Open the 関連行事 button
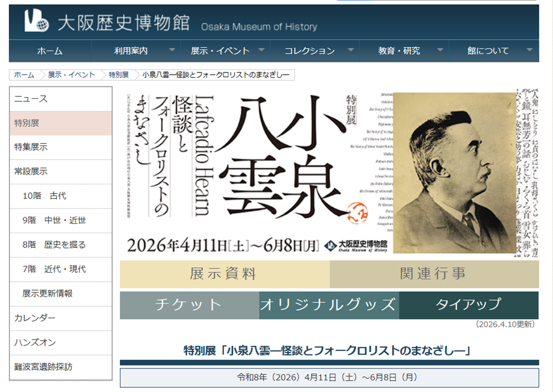The height and width of the screenshot is (392, 553). coord(434,274)
